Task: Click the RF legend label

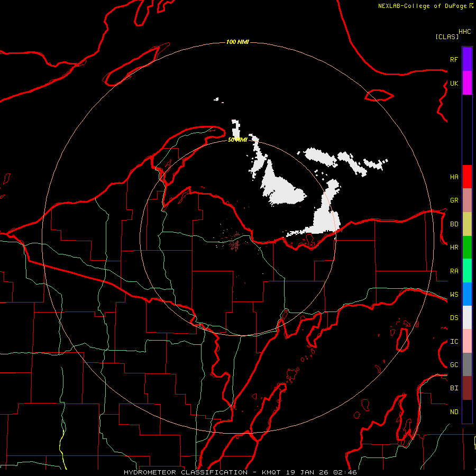Action: [x=454, y=59]
